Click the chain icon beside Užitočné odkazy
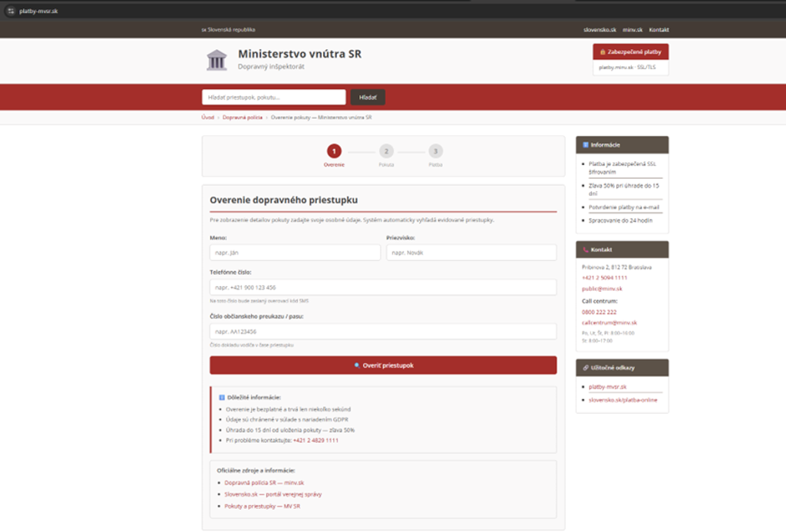This screenshot has height=532, width=786. tap(585, 368)
